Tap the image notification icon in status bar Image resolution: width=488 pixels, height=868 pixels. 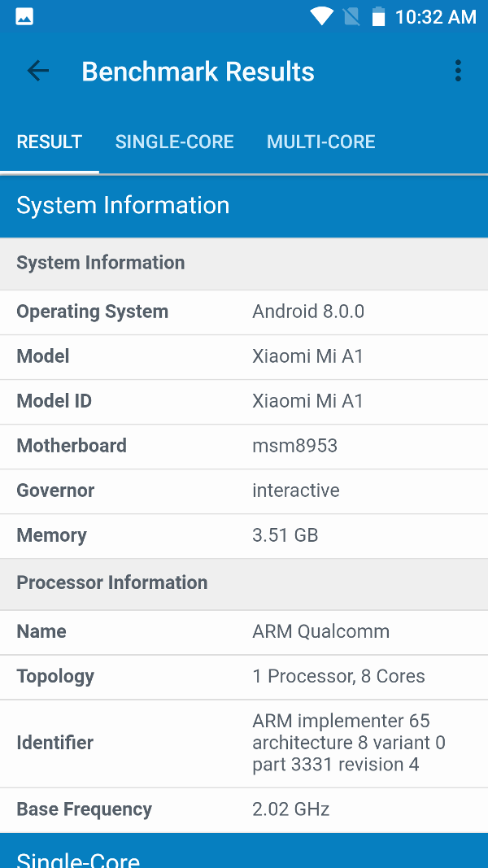click(x=24, y=16)
